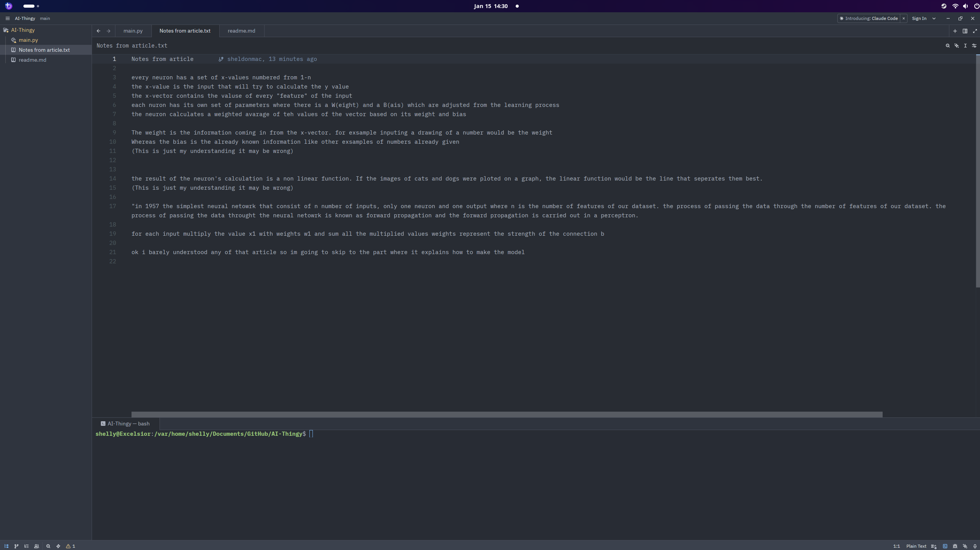Click the diagnostics warning indicator showing 1
The width and height of the screenshot is (980, 550).
71,546
